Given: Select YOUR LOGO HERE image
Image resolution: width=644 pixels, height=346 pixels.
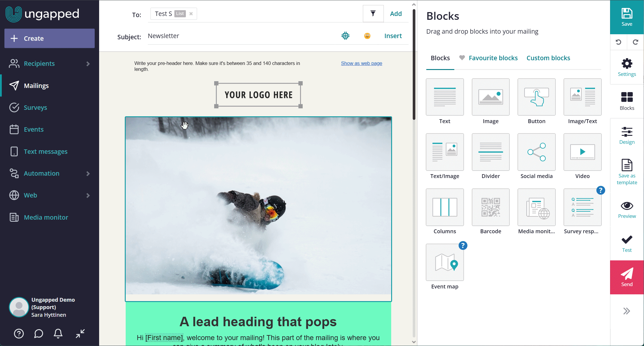Looking at the screenshot, I should (258, 95).
